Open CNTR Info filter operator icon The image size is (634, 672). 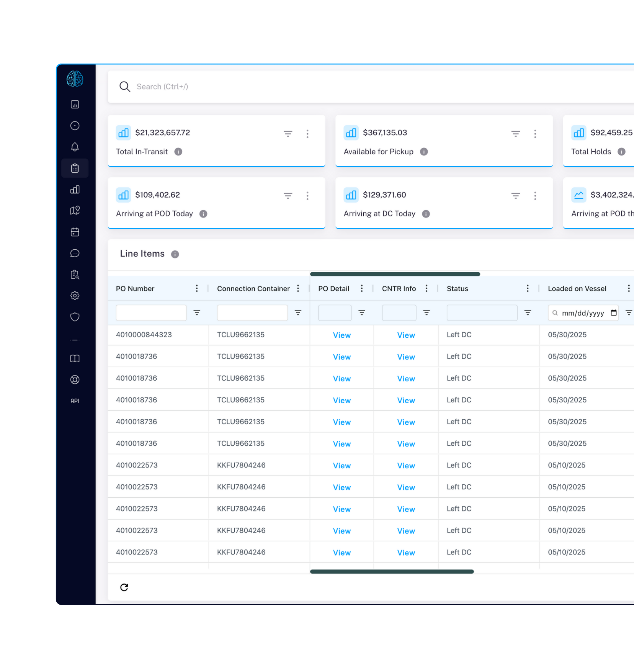point(426,313)
